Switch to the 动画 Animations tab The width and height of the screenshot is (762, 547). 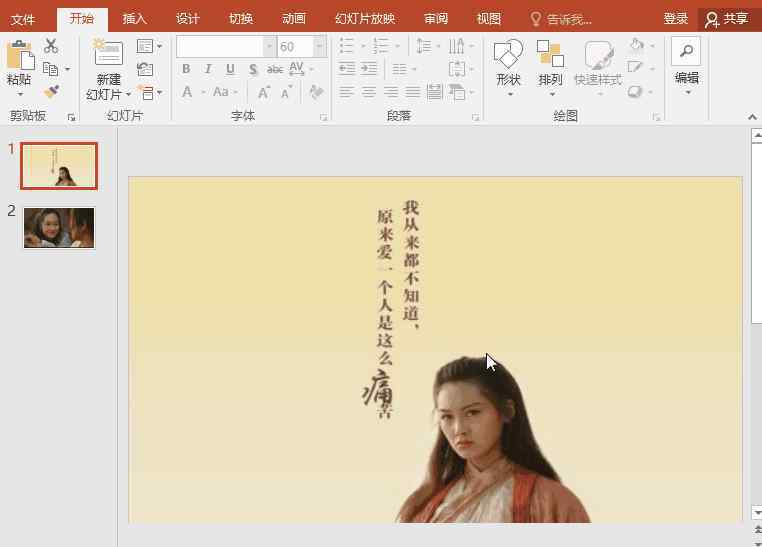pyautogui.click(x=294, y=19)
